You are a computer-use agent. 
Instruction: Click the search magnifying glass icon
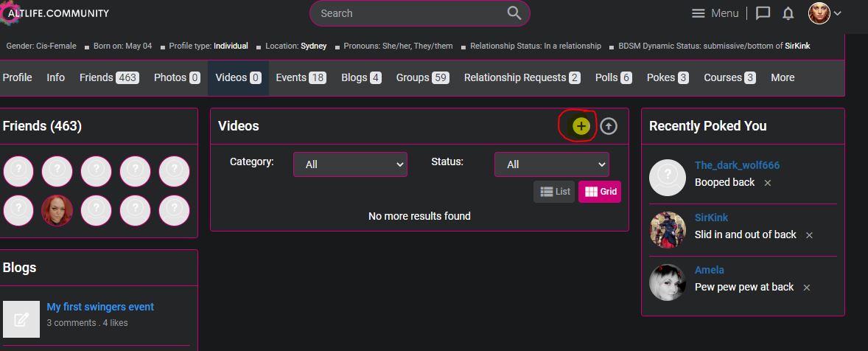coord(514,13)
